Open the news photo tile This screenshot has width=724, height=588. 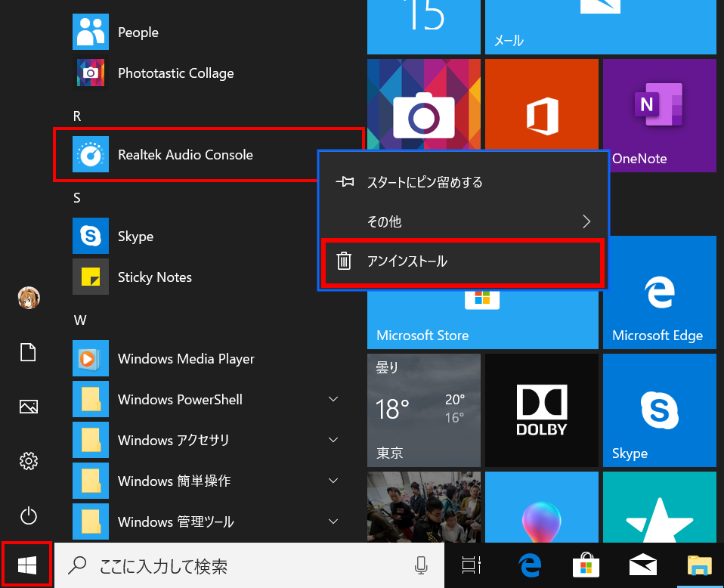tap(424, 507)
